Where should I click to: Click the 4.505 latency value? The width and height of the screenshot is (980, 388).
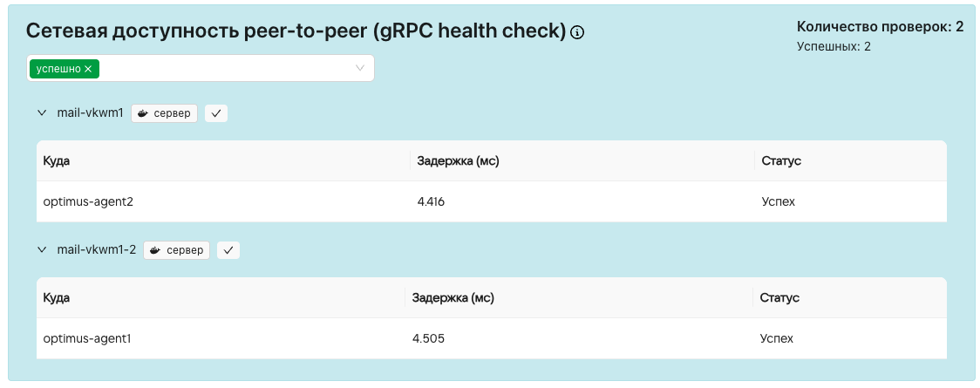click(429, 338)
